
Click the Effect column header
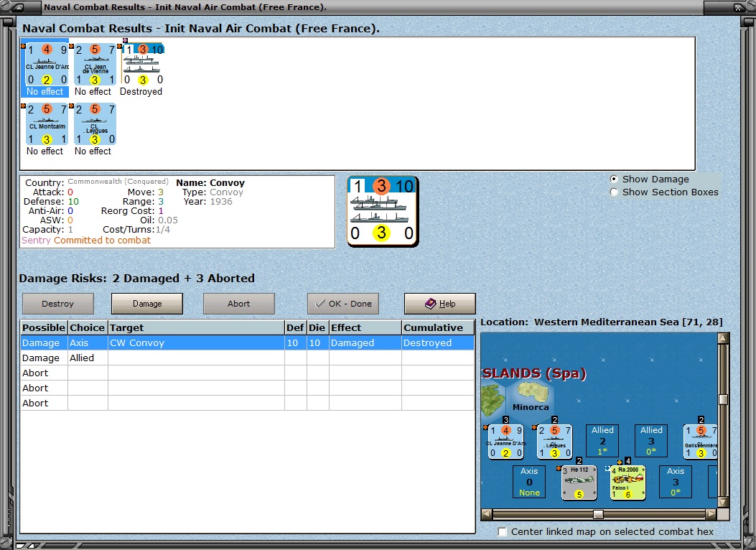coord(365,328)
